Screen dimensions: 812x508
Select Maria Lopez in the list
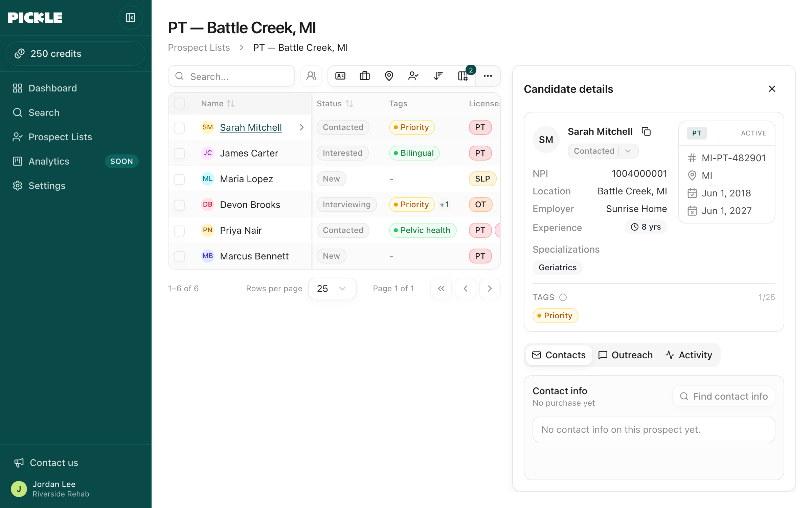[246, 179]
